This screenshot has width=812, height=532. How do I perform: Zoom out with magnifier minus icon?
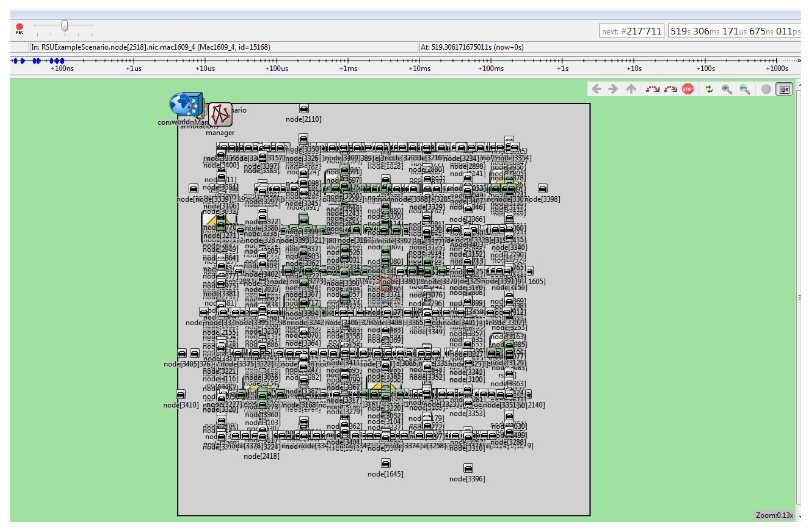point(745,89)
